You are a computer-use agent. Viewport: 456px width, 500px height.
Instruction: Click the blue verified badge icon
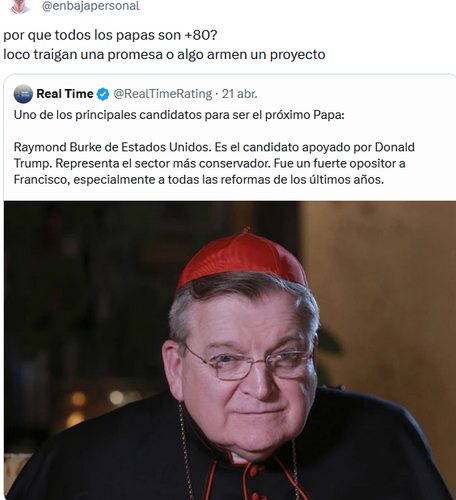pyautogui.click(x=103, y=94)
